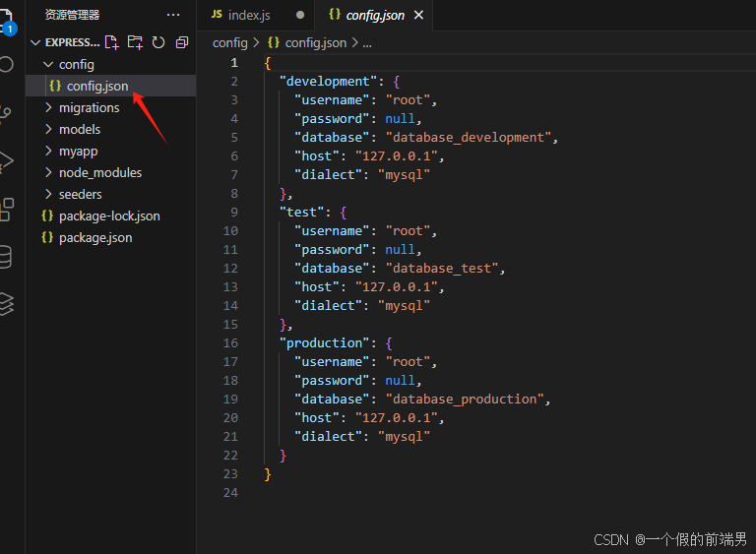Click line number 1 in the gutter
Screen dimensions: 756x554
234,63
